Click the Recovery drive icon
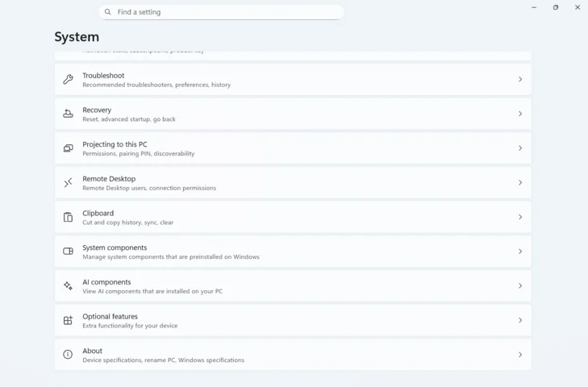The width and height of the screenshot is (588, 387). [68, 114]
